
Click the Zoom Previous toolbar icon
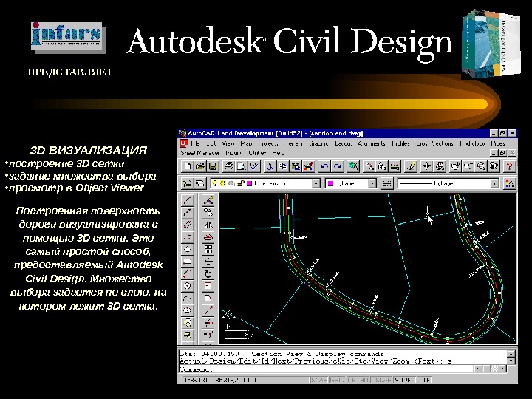coord(494,166)
